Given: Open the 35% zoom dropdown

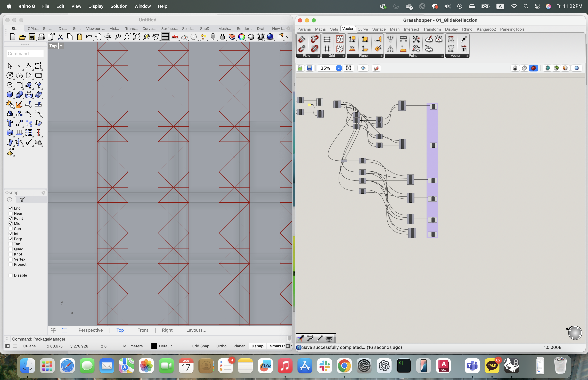Looking at the screenshot, I should (339, 68).
